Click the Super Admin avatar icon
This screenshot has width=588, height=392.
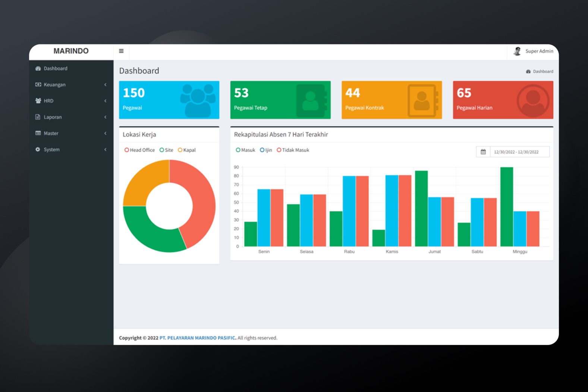(517, 51)
